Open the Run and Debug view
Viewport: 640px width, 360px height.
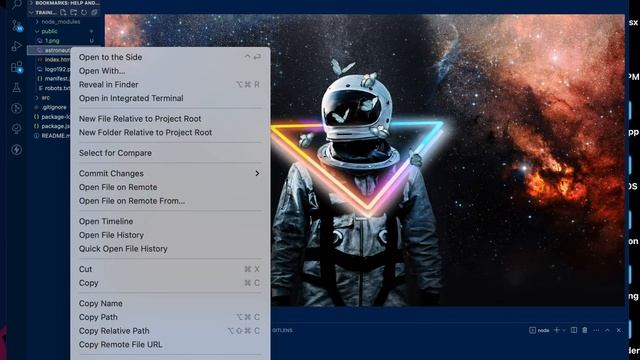16,46
